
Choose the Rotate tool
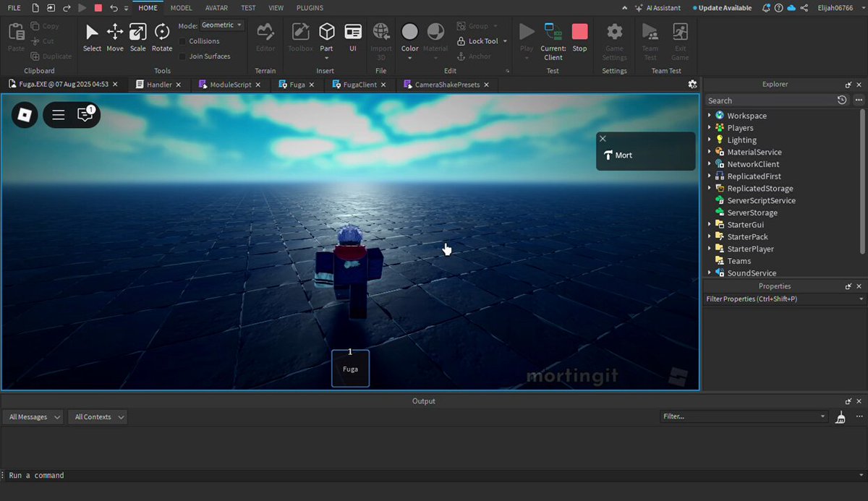[x=162, y=38]
